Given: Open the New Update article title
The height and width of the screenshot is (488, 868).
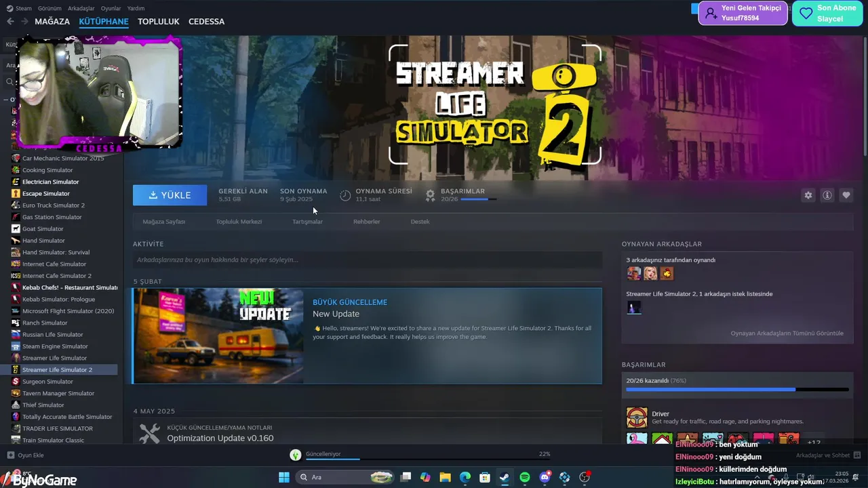Looking at the screenshot, I should pyautogui.click(x=336, y=314).
